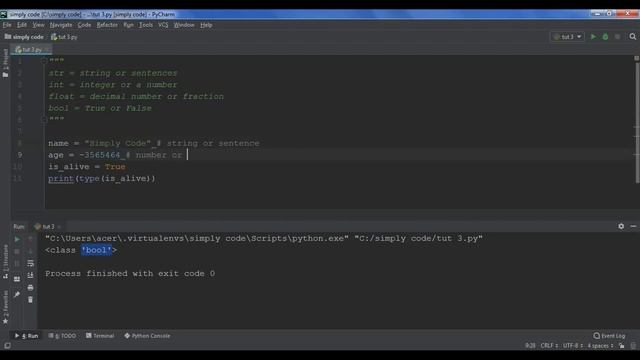Open the Run menu
The height and width of the screenshot is (360, 640).
(128, 25)
